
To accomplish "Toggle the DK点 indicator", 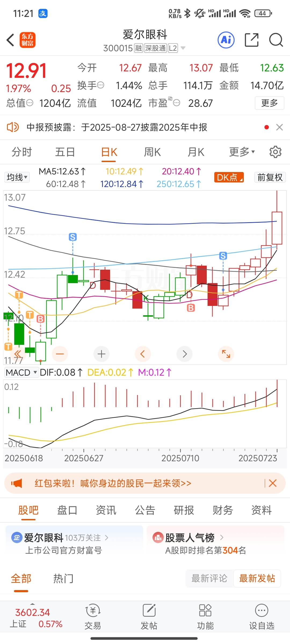I will click(x=229, y=177).
